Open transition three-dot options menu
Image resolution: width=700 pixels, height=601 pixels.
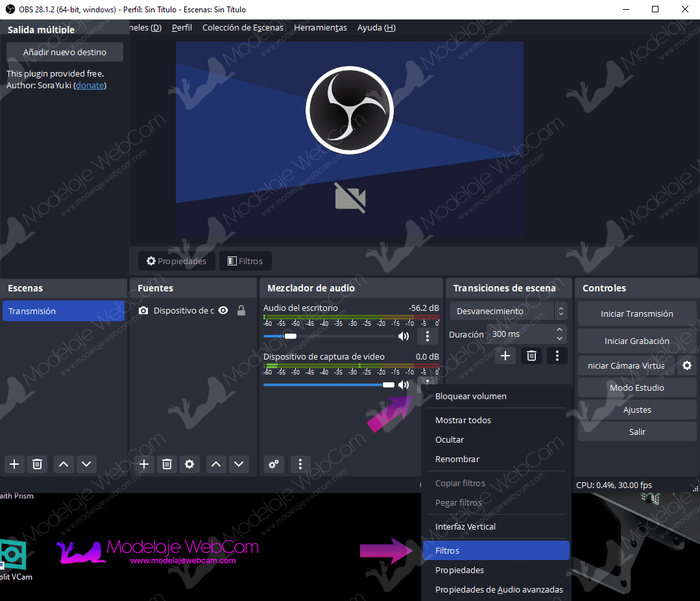tap(557, 356)
